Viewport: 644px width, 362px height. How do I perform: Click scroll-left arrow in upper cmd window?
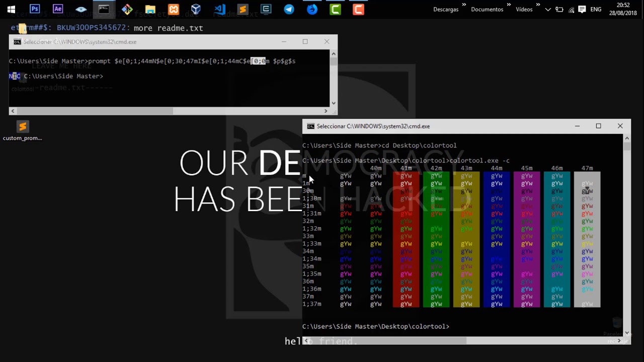click(x=13, y=111)
